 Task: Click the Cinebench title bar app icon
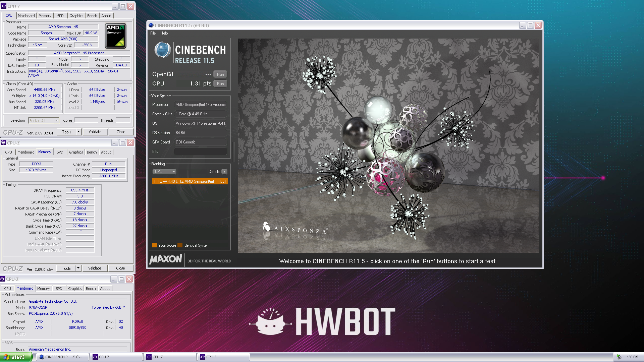click(151, 25)
